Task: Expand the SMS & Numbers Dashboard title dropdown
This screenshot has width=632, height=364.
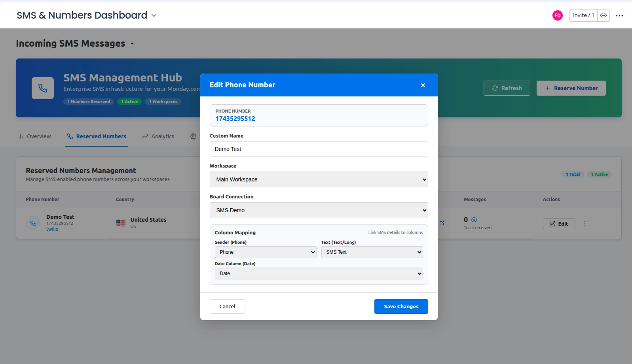Action: point(154,15)
